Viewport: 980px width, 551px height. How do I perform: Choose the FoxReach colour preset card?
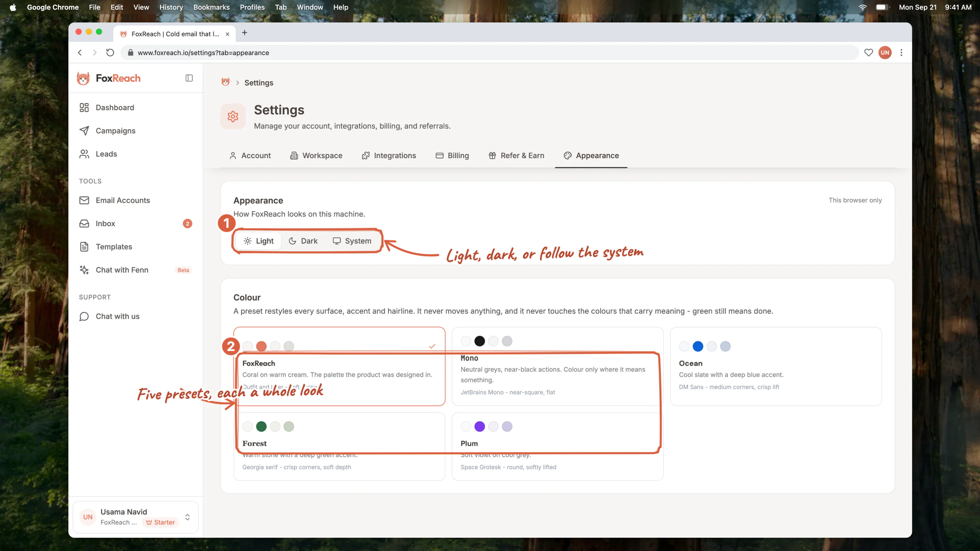pos(339,366)
